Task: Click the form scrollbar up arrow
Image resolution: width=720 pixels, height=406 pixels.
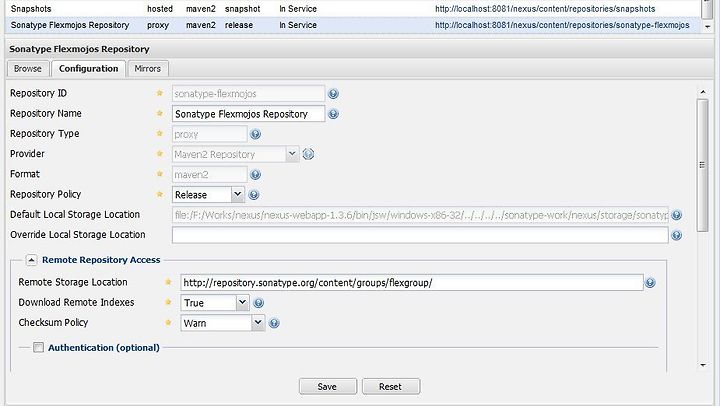Action: coord(703,92)
